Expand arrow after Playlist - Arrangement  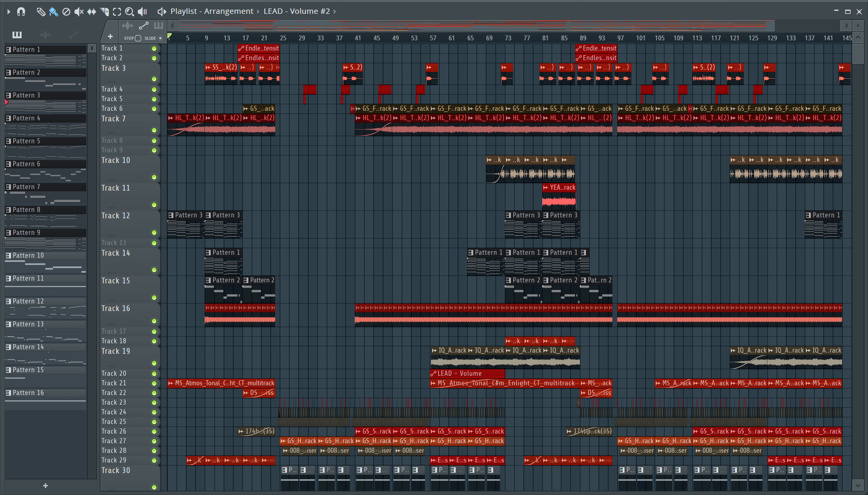coord(258,11)
